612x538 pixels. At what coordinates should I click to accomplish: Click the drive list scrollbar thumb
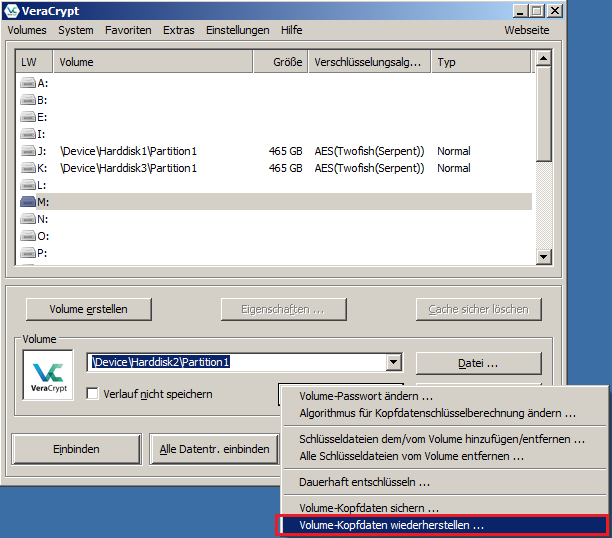coord(543,113)
